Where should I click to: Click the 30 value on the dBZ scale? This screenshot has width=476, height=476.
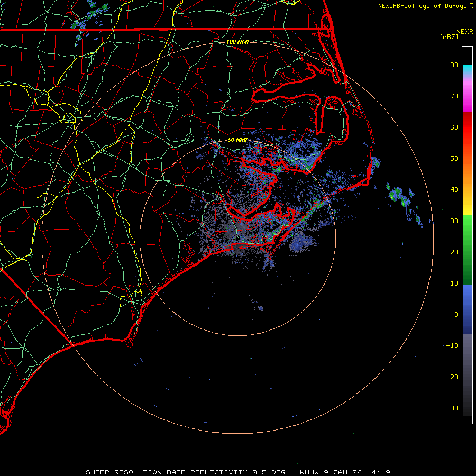tap(454, 221)
